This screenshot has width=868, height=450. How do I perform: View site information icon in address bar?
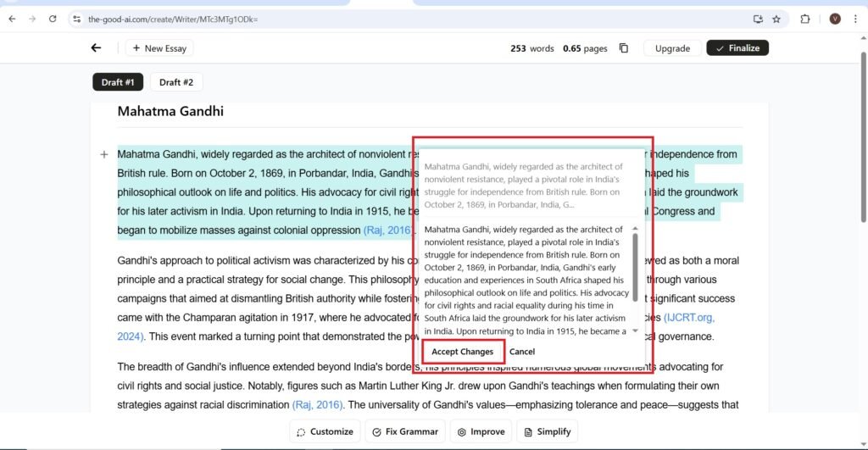coord(76,19)
